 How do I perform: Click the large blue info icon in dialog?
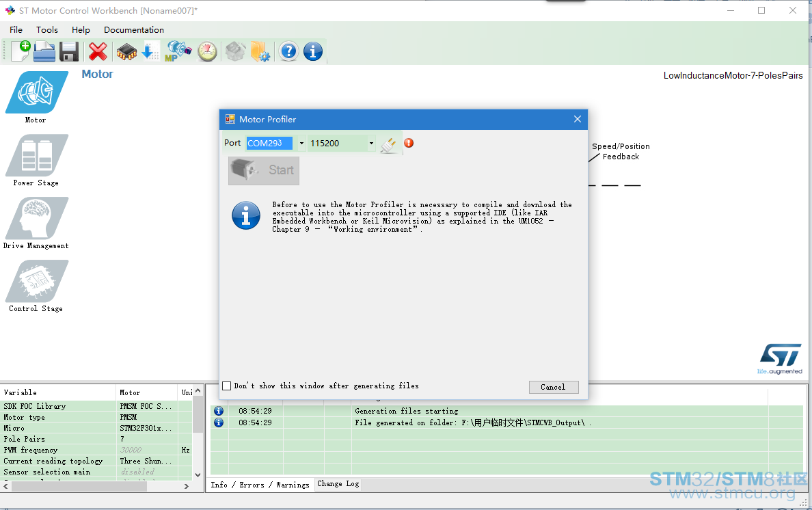coord(246,215)
